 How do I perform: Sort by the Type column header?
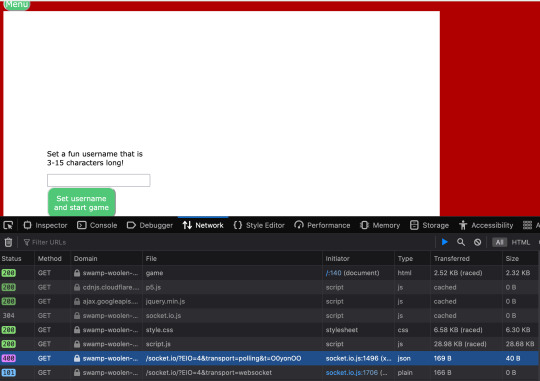click(x=412, y=259)
